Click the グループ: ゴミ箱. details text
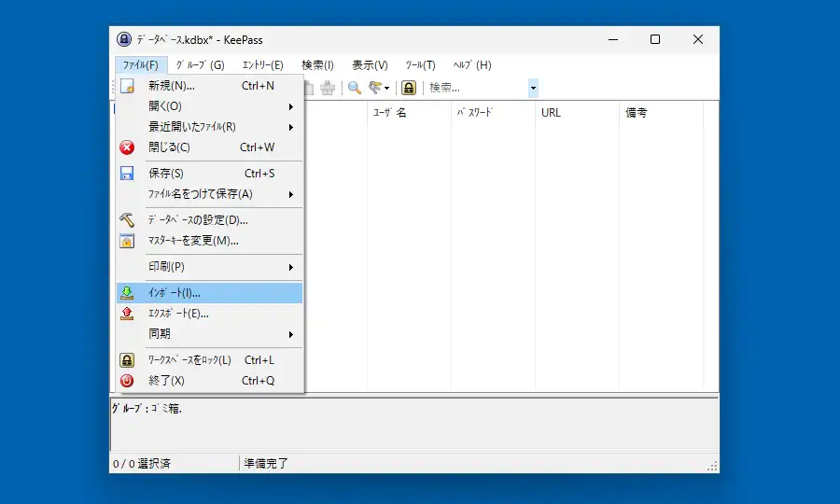Viewport: 840px width, 504px height. click(x=147, y=409)
